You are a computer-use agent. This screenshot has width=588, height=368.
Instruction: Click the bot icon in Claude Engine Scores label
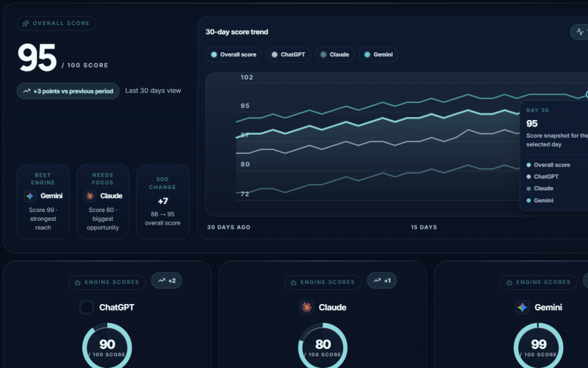coord(293,283)
